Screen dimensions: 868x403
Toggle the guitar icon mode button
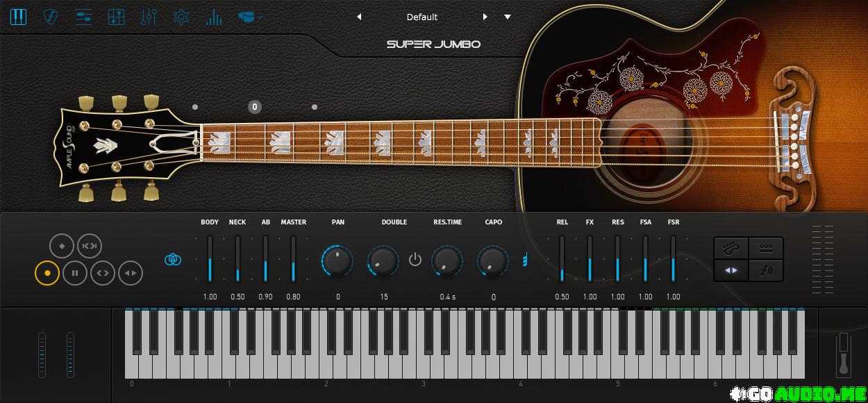coord(731,247)
